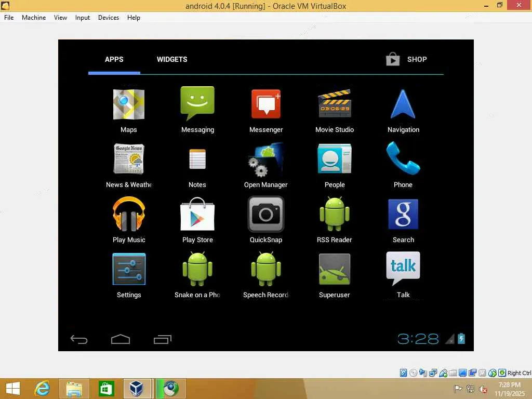Launch Internet Explorer from taskbar

point(42,389)
